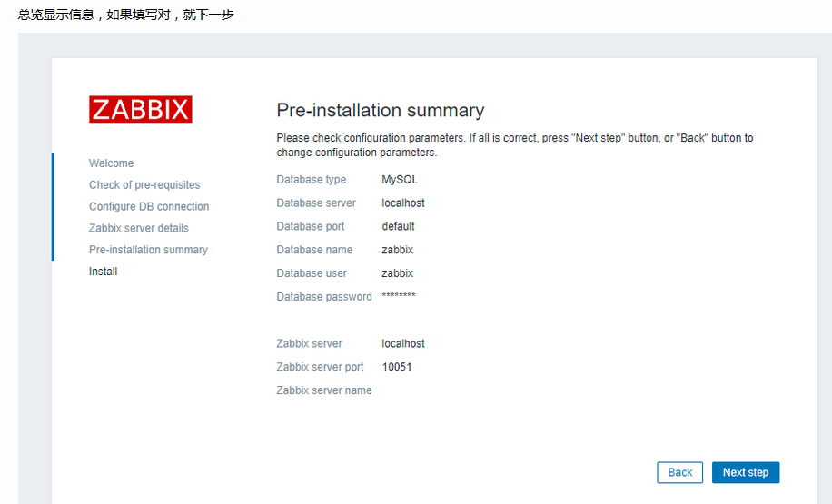Click the Zabbix server port label
Screen dimensions: 832x504
[320, 367]
